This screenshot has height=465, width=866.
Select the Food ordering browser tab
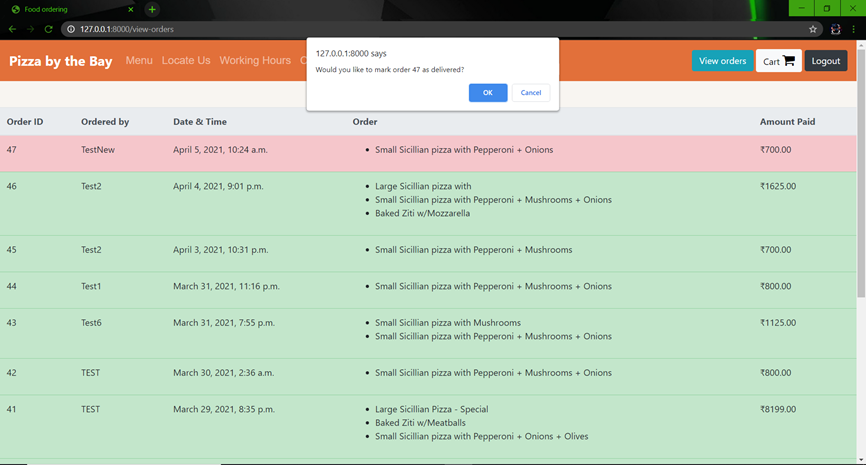pos(72,9)
